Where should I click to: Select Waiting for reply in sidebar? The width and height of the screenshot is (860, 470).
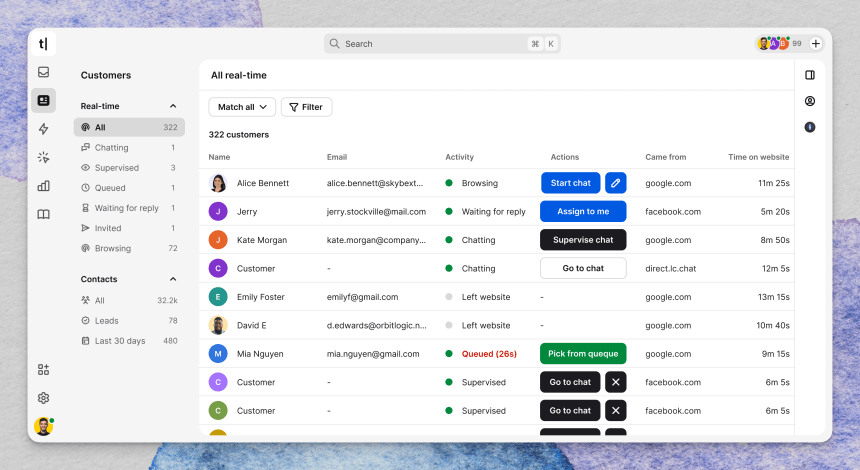[129, 208]
